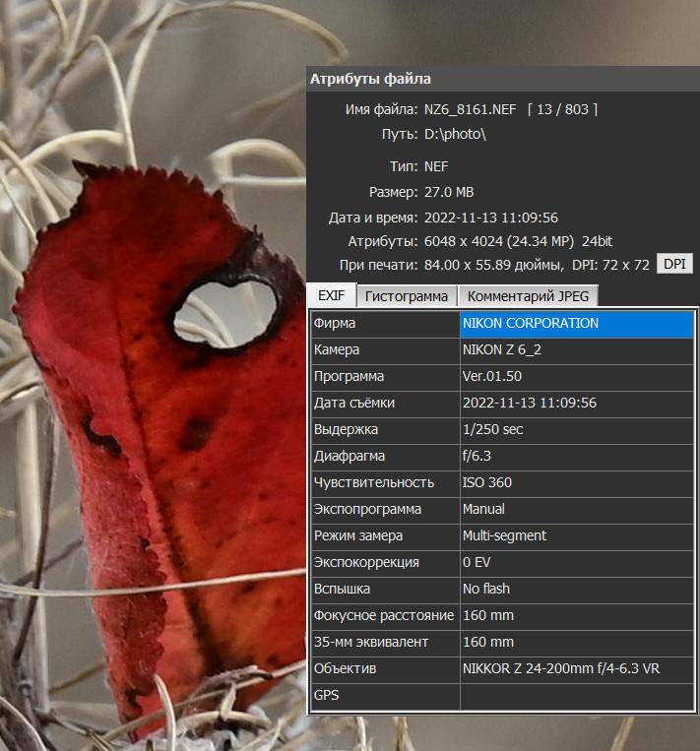This screenshot has height=751, width=700.
Task: Click the GPS row label
Action: [385, 696]
